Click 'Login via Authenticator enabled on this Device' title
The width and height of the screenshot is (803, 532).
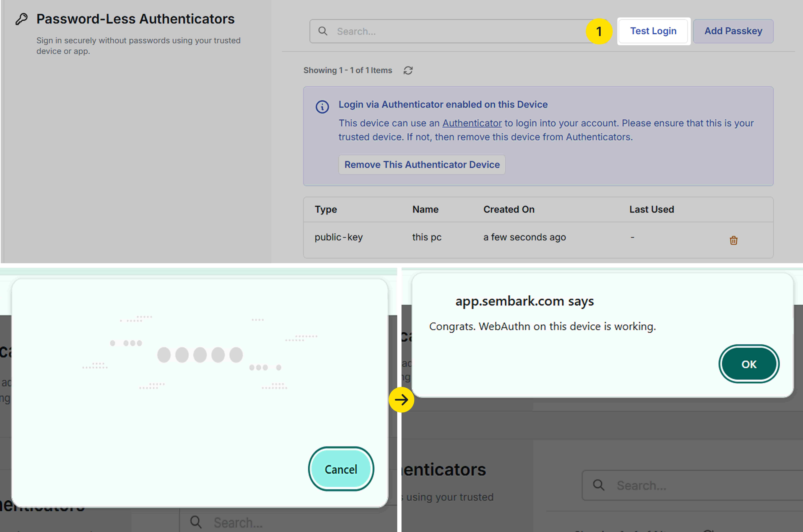(x=443, y=105)
